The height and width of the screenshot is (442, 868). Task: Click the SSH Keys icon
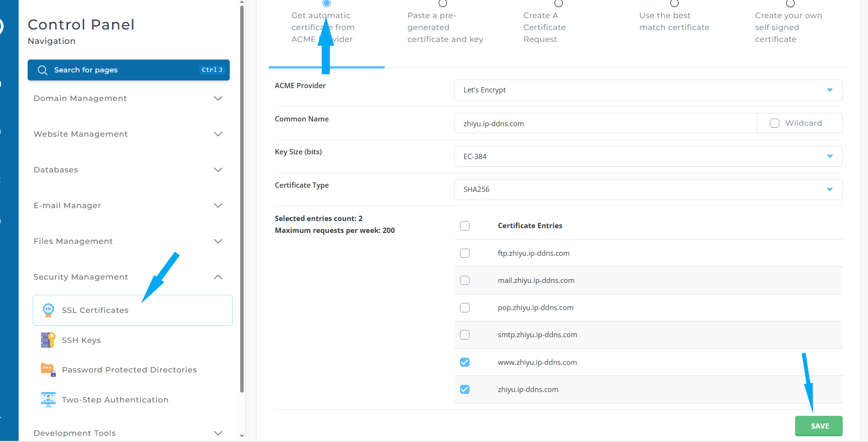tap(48, 340)
